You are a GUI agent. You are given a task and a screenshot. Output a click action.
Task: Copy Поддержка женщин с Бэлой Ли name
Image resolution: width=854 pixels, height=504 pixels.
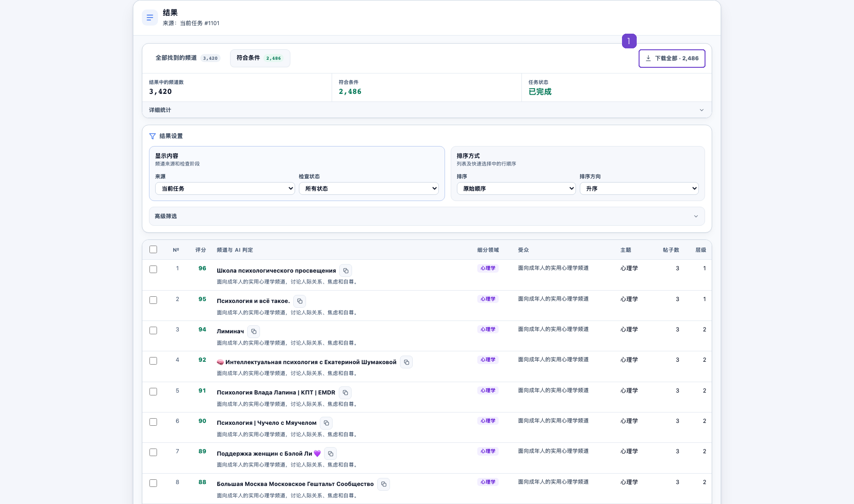click(331, 454)
